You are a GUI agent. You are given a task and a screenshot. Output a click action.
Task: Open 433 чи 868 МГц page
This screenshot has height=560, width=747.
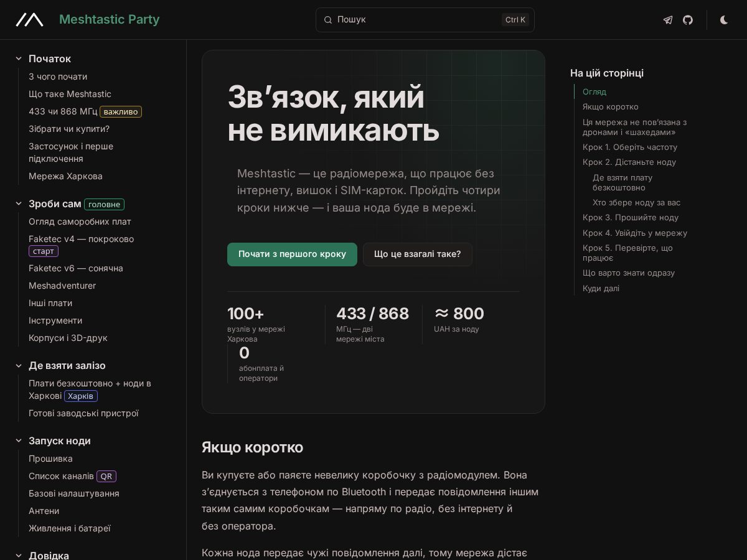pos(63,111)
